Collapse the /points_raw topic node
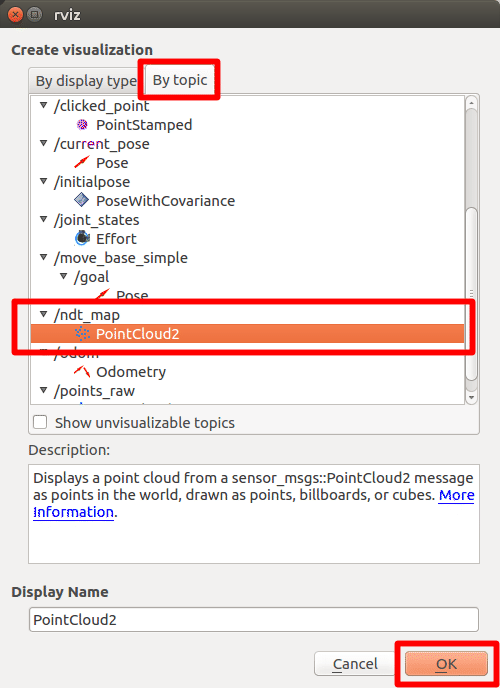Screen dimensions: 500x688 point(43,390)
